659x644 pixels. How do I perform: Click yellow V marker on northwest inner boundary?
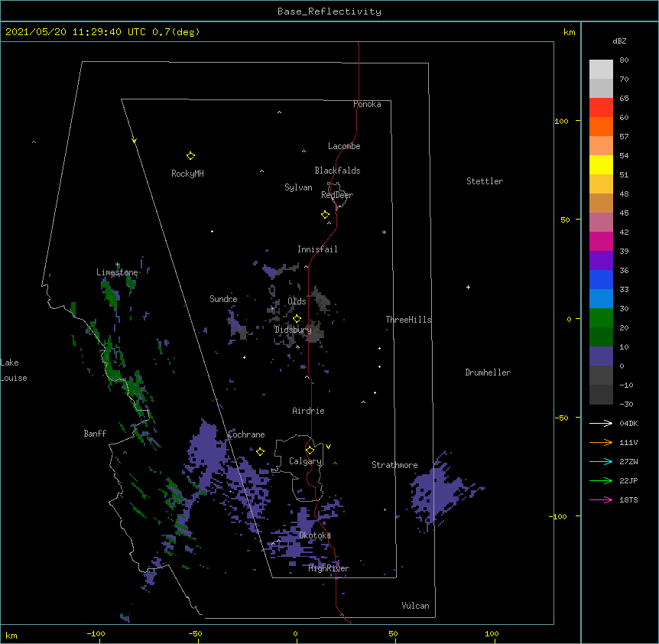[x=134, y=141]
